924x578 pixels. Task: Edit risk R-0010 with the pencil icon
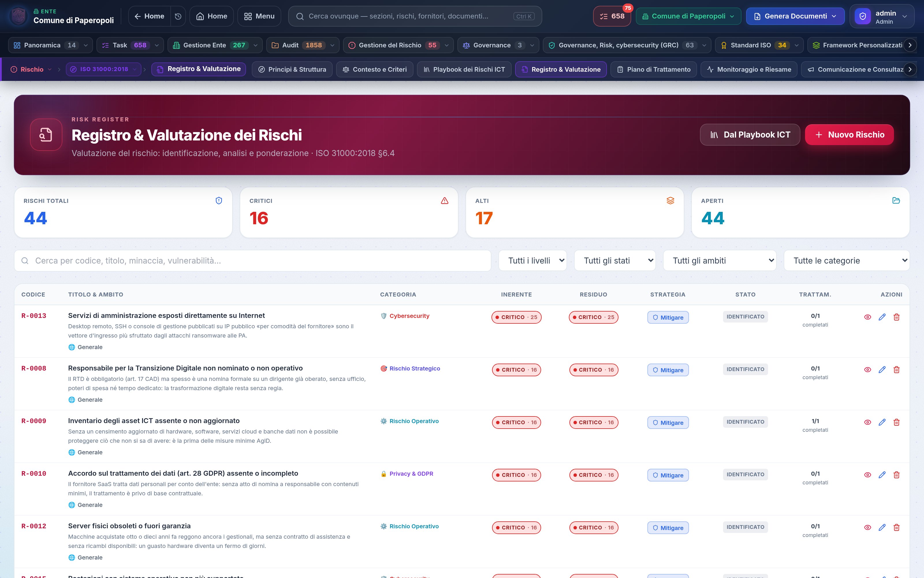[x=882, y=475]
